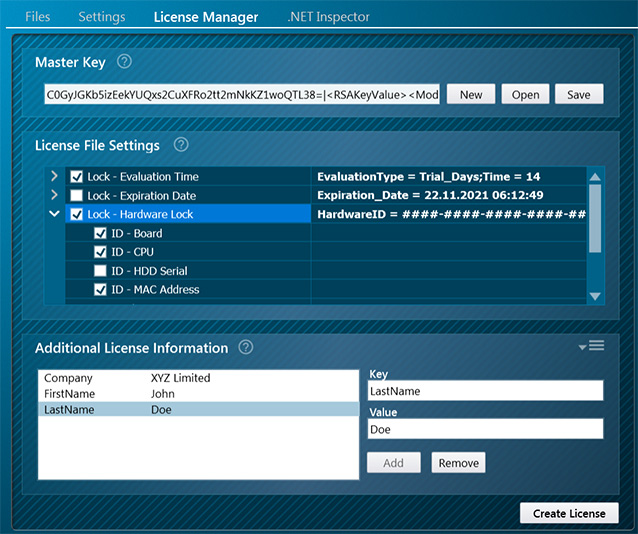This screenshot has width=638, height=534.
Task: Click the license settings scrollbar thumb
Action: [x=595, y=218]
